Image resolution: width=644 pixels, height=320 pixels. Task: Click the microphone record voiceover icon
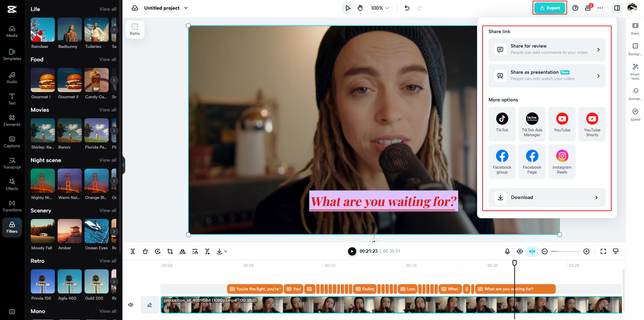[507, 252]
